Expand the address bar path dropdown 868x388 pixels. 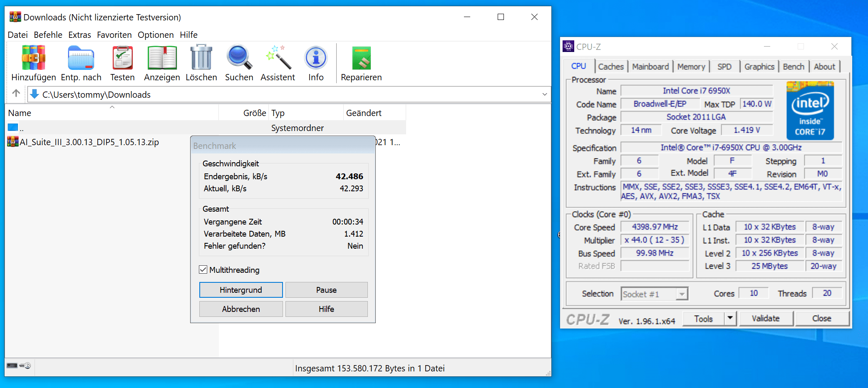(x=544, y=94)
